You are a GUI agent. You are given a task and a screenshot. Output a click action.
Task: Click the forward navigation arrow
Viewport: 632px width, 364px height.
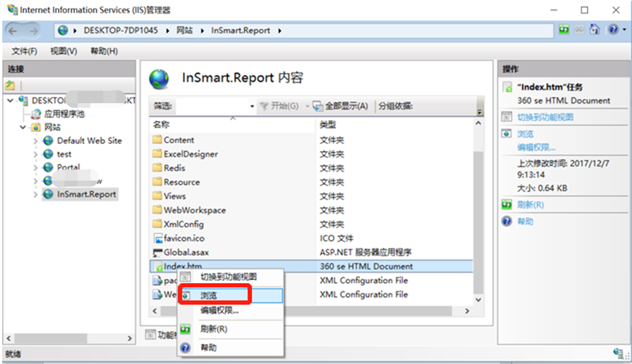(34, 31)
